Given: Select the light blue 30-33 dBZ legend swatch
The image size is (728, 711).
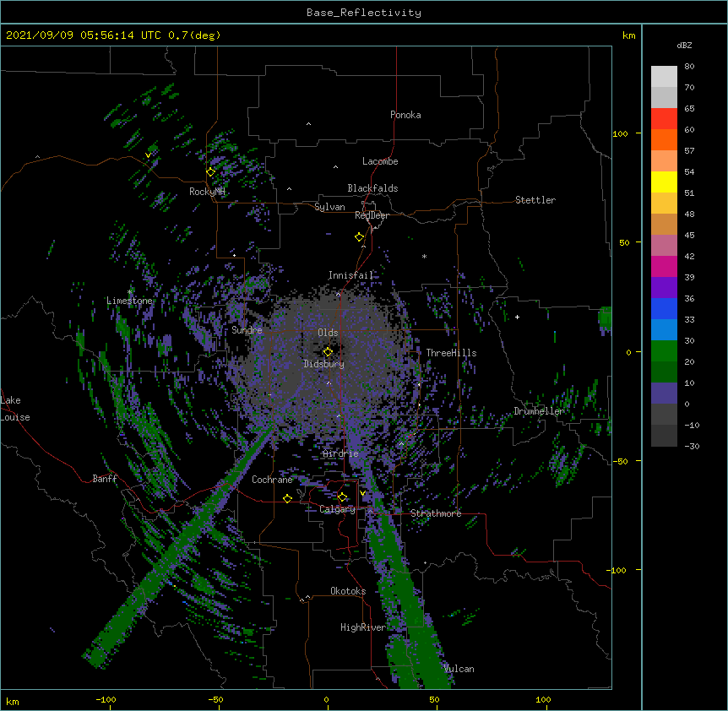Looking at the screenshot, I should [x=664, y=330].
